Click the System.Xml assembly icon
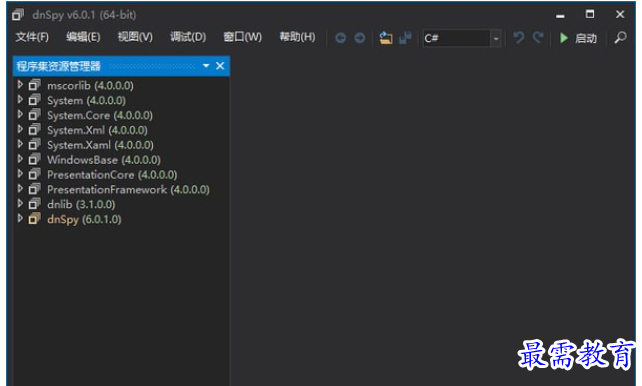Viewport: 642px width, 386px height. point(34,130)
